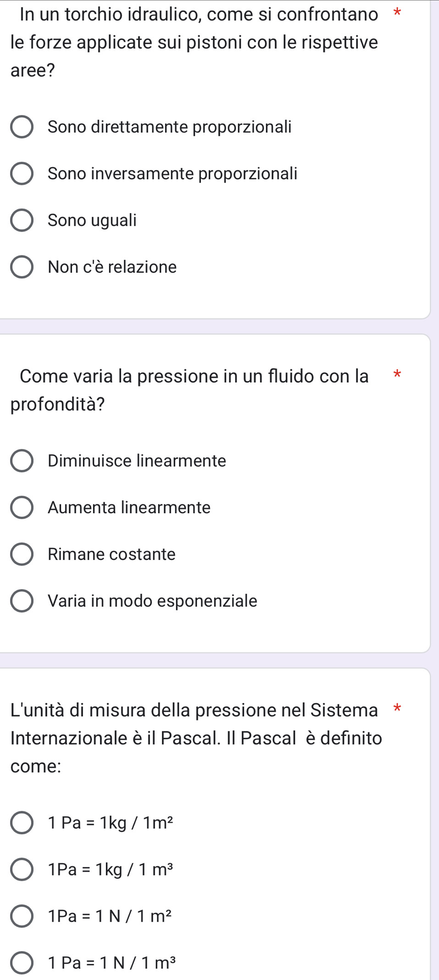Click the 'Sono uguali' answer label text
The image size is (439, 980).
tap(92, 221)
